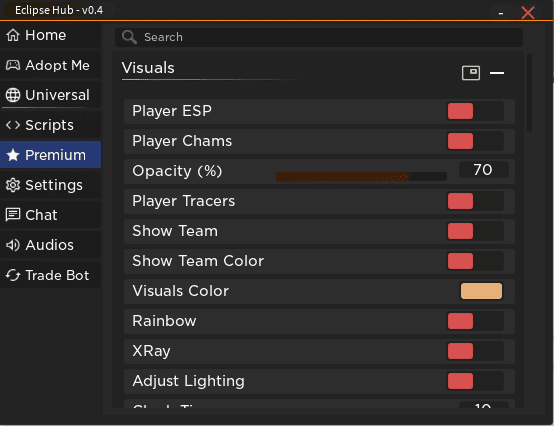Collapse the Visuals section
The image size is (554, 426).
coord(497,73)
